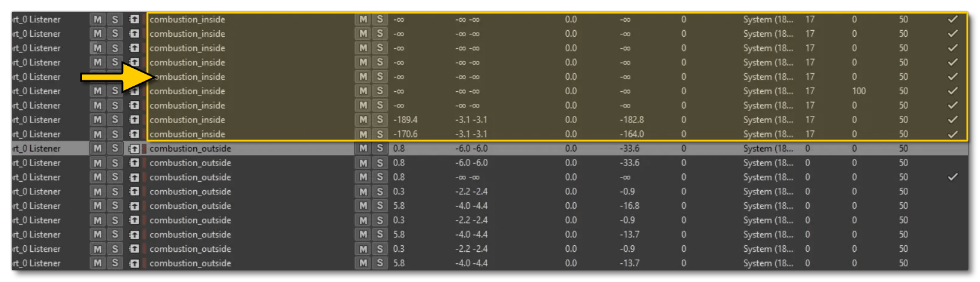Click the arrow icon on the -16.8 row

[x=134, y=206]
